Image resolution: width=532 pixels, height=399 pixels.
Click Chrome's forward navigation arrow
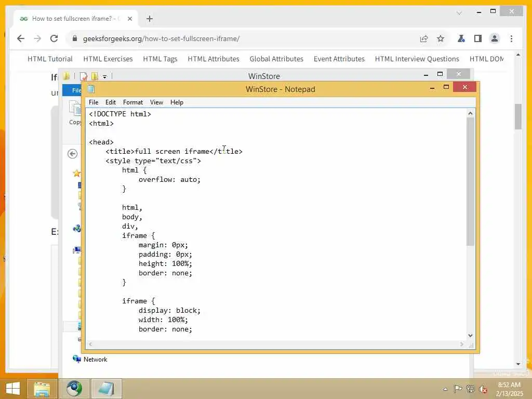point(37,38)
